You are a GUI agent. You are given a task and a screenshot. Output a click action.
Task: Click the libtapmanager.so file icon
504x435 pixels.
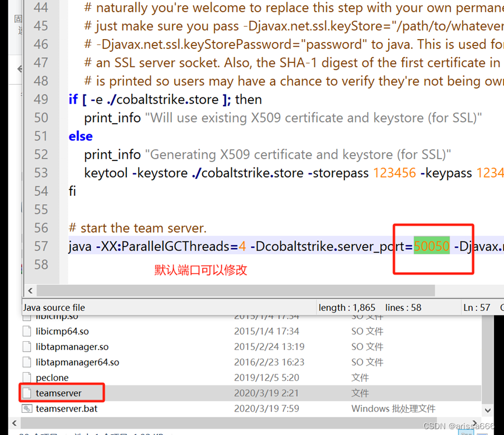pos(26,346)
